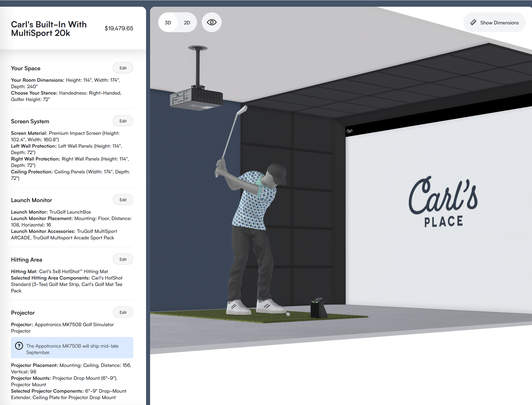The width and height of the screenshot is (532, 405).
Task: Click the title Carl's Built-In With MultiSport 20k
Action: (49, 29)
